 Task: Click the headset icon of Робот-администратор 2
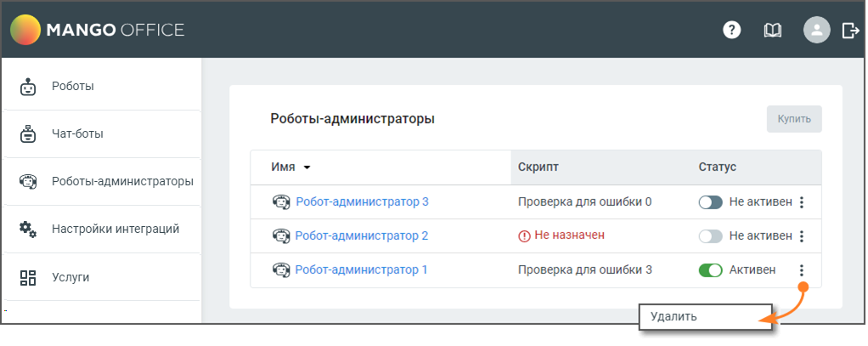(x=281, y=236)
